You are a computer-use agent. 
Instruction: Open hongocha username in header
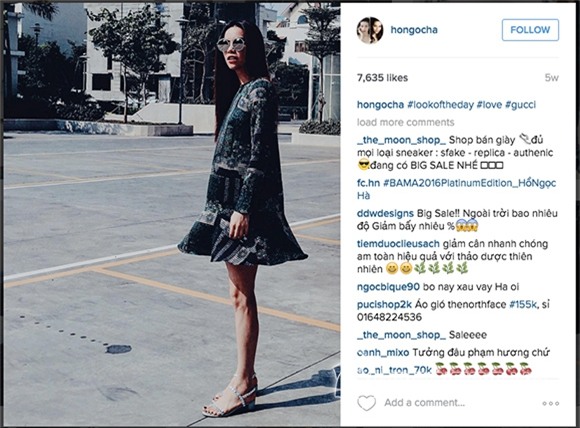pos(414,30)
